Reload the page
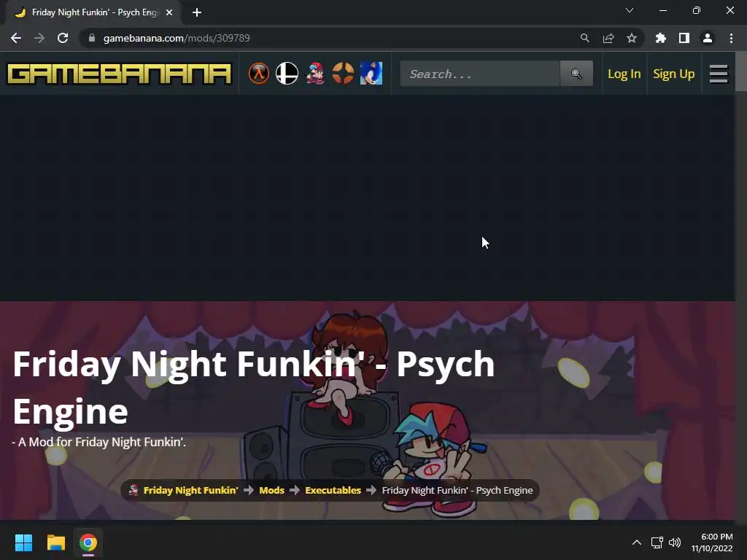This screenshot has width=747, height=560. tap(63, 38)
